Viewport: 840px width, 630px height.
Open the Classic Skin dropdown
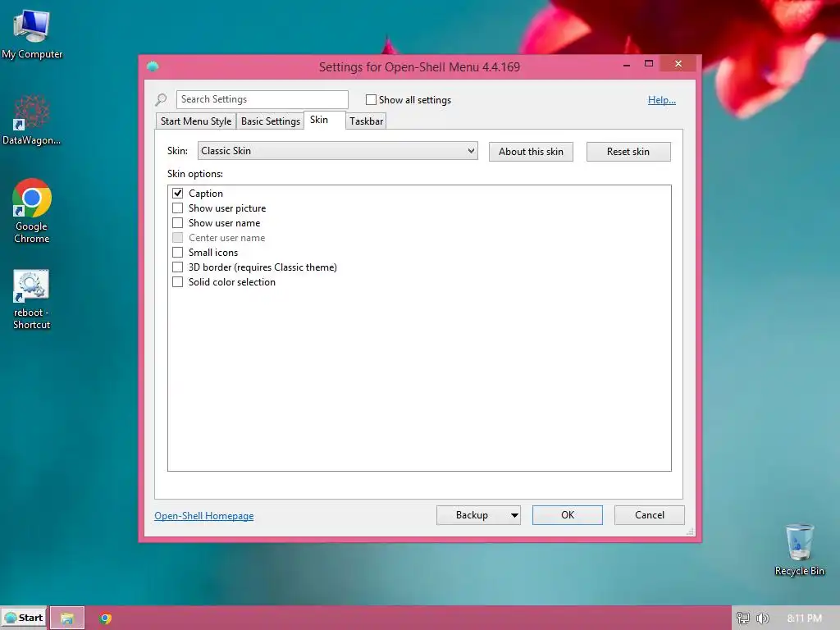(337, 151)
